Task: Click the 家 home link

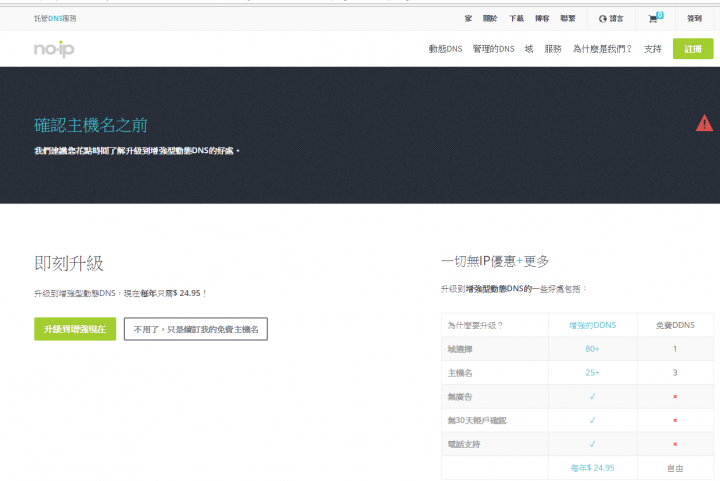Action: click(468, 18)
